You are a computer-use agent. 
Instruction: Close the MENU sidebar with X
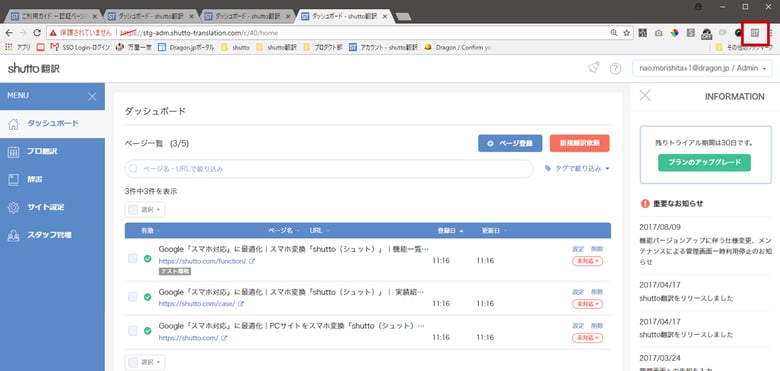pos(92,96)
